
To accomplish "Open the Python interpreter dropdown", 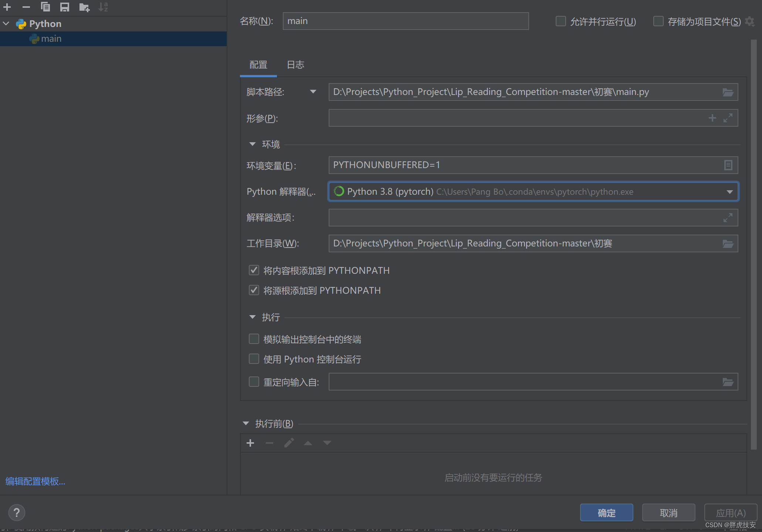I will click(x=729, y=192).
